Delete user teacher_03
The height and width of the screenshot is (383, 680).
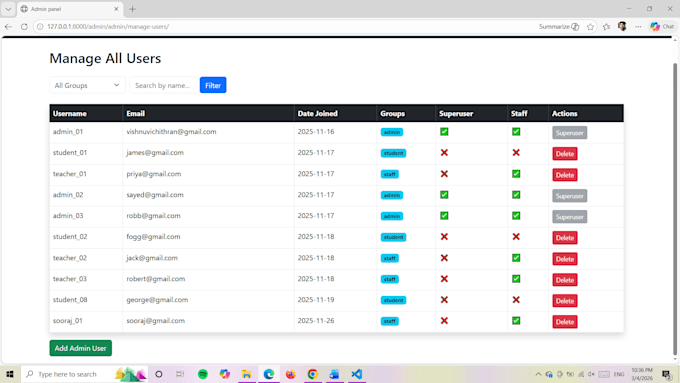click(x=565, y=280)
